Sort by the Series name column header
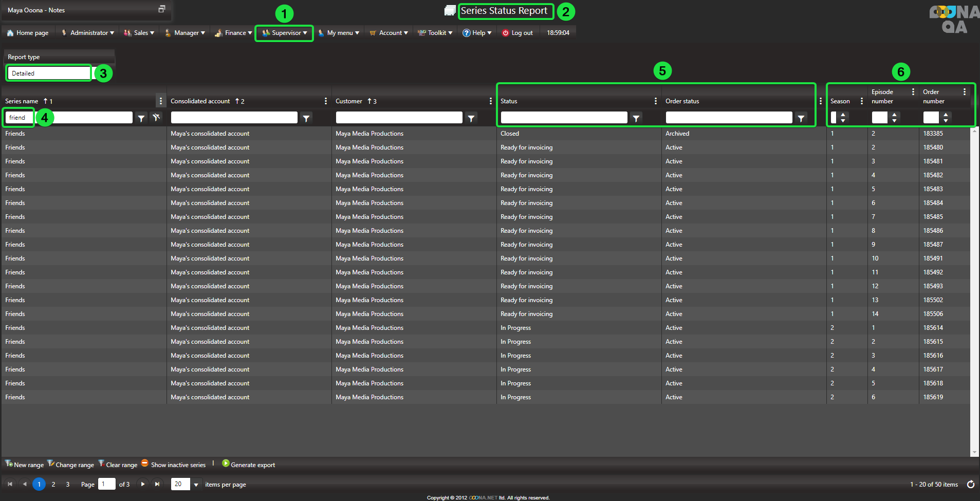 [x=22, y=101]
